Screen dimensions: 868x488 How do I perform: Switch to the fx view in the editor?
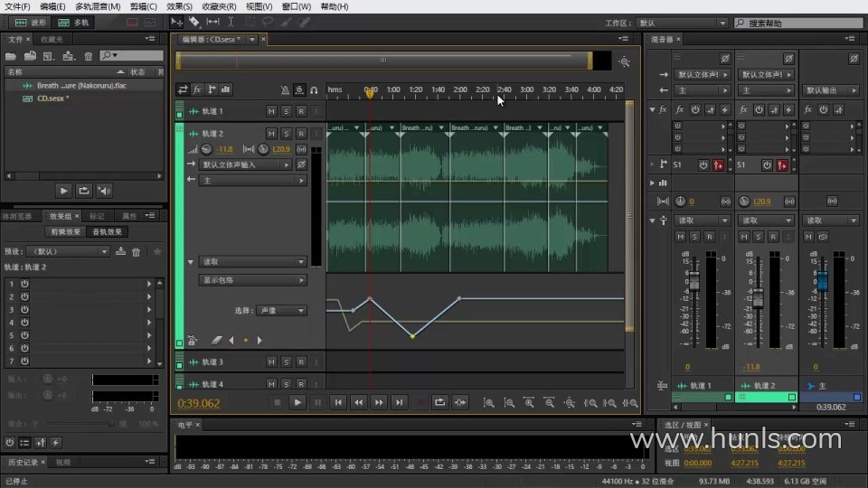(x=197, y=89)
